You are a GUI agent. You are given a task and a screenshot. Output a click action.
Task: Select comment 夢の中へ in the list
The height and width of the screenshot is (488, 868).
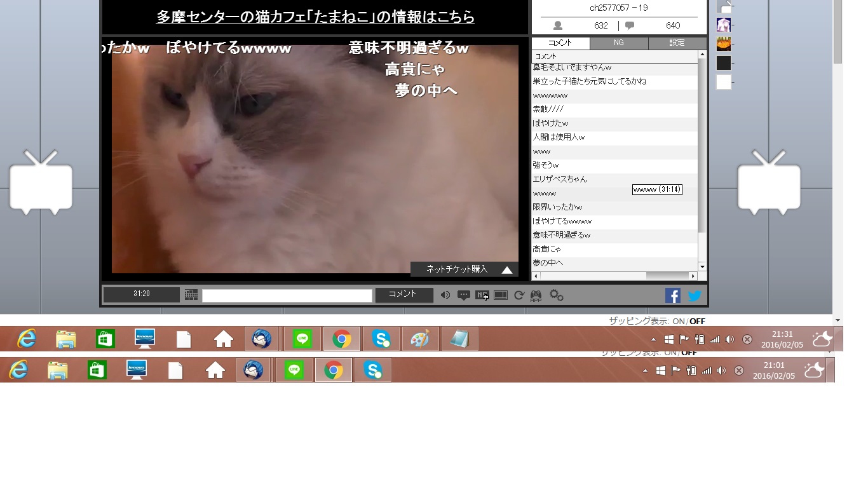pos(614,263)
